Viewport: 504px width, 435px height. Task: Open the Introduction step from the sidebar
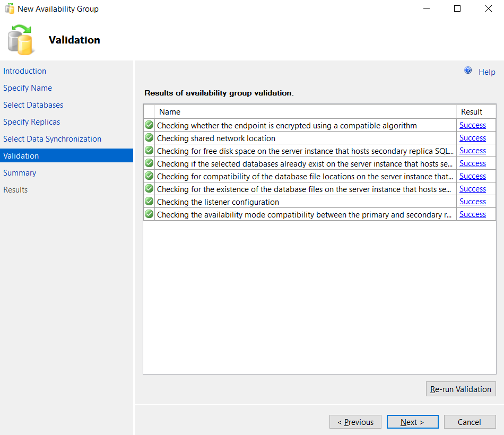coord(24,71)
